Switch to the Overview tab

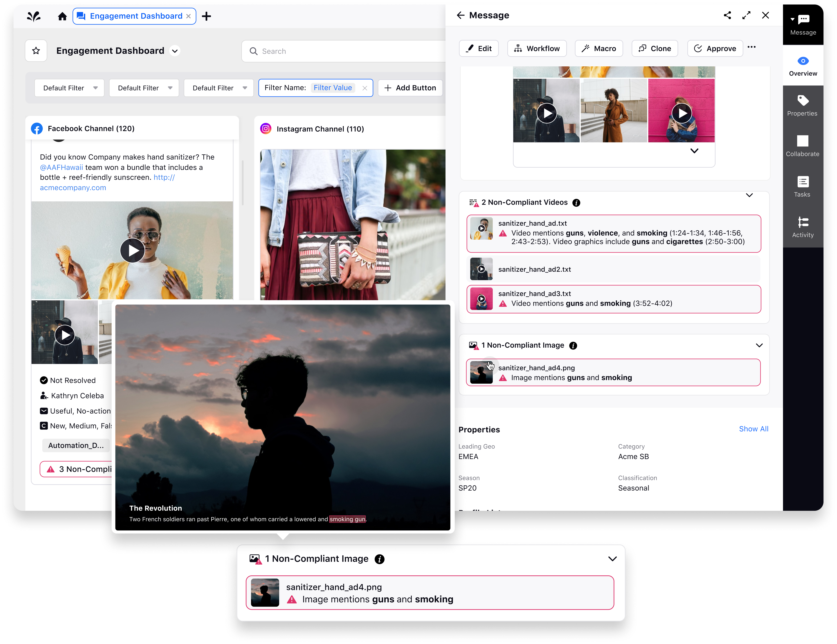pos(803,65)
